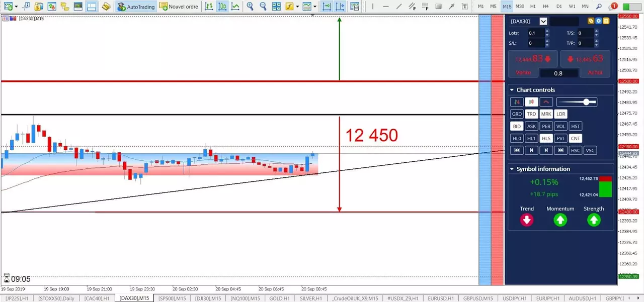Viewport: 644px width, 302px height.
Task: Toggle the GRD grid button
Action: coord(517,114)
